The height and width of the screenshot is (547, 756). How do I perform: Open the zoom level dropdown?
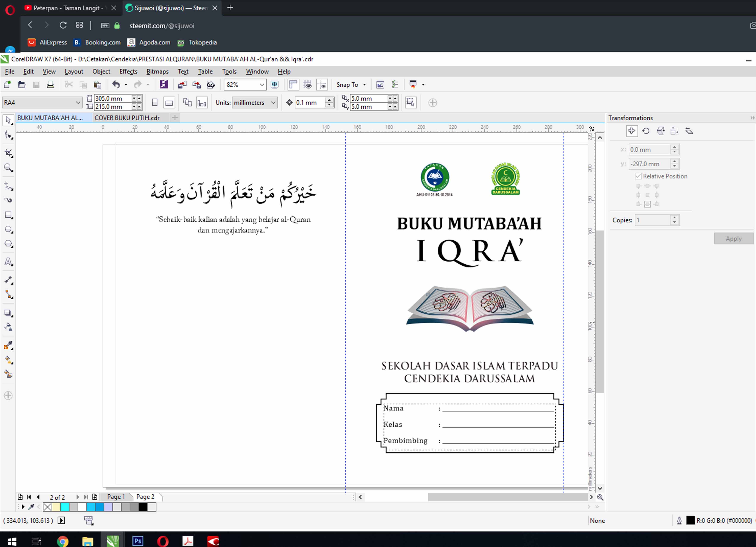[262, 85]
